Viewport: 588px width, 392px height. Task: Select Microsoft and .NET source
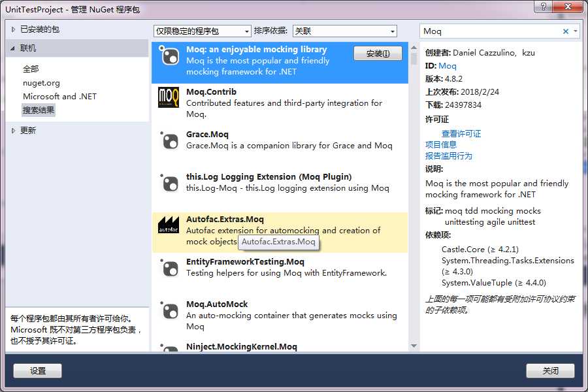[x=59, y=97]
